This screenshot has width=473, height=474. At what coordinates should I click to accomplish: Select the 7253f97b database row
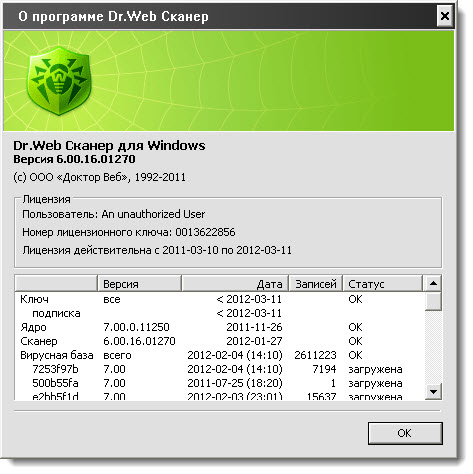point(220,369)
